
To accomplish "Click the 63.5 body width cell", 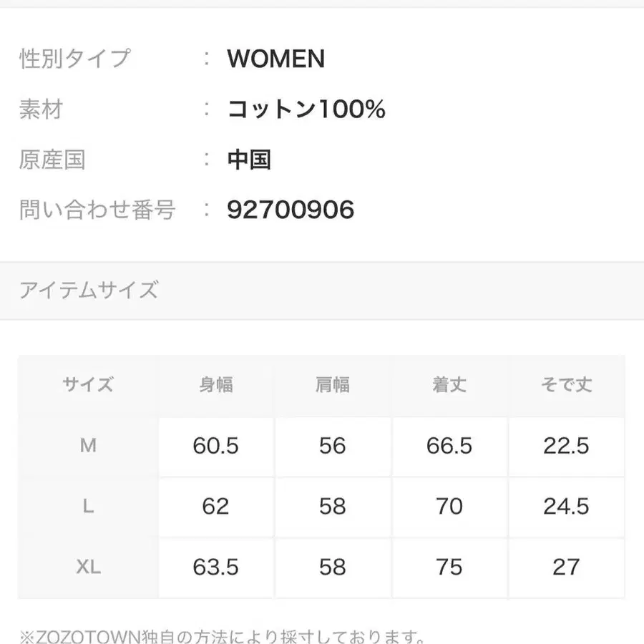I will 215,567.
